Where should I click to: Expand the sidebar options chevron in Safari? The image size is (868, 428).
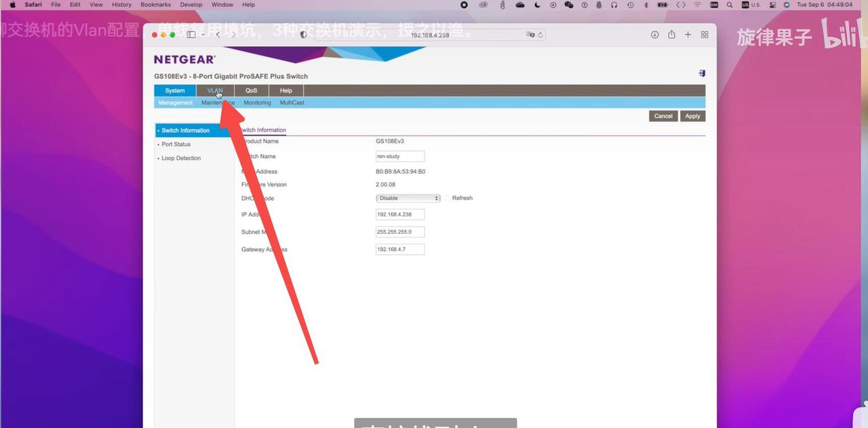202,35
